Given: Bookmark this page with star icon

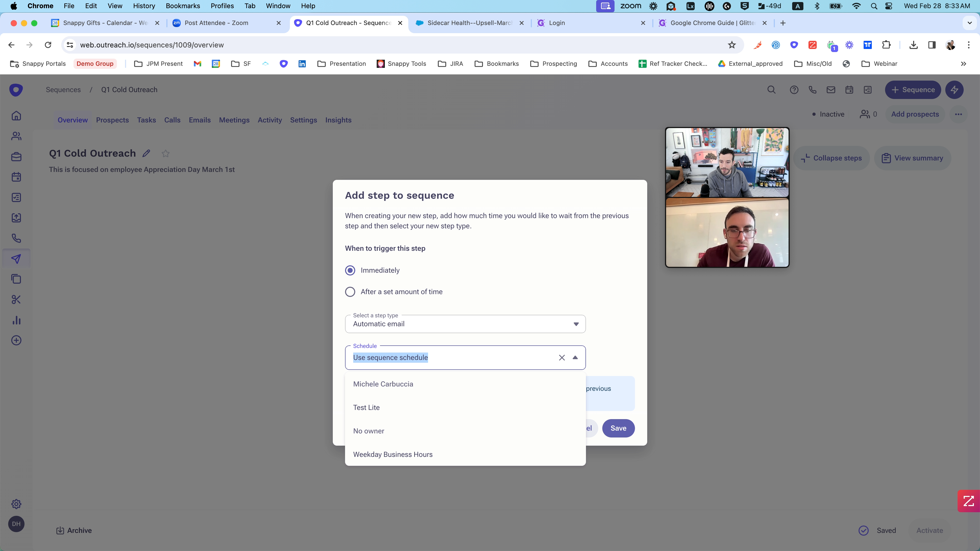Looking at the screenshot, I should (x=732, y=45).
